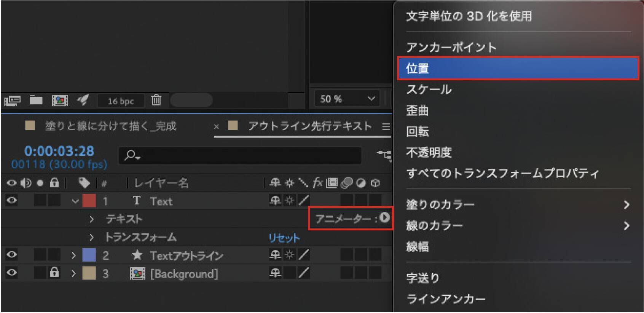Viewport: 644px width, 313px height.
Task: Toggle visibility of Textアウトライン layer
Action: pos(12,255)
